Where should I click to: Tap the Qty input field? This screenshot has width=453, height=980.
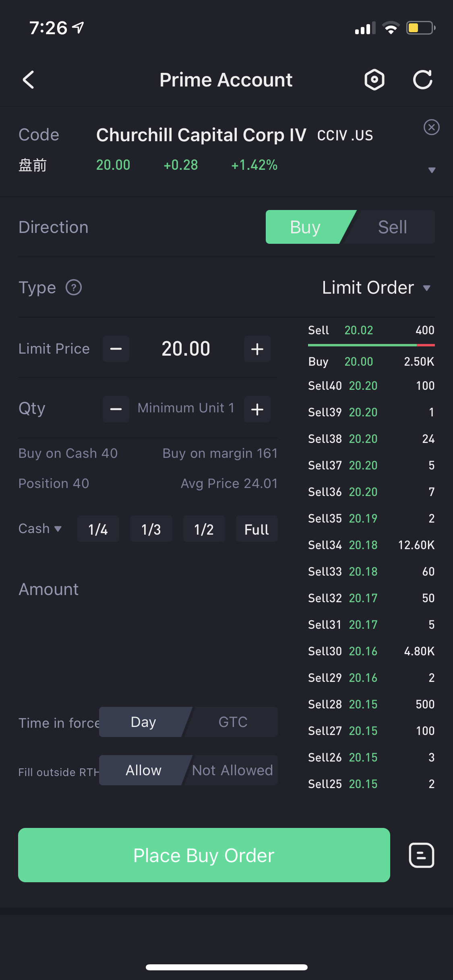click(186, 408)
